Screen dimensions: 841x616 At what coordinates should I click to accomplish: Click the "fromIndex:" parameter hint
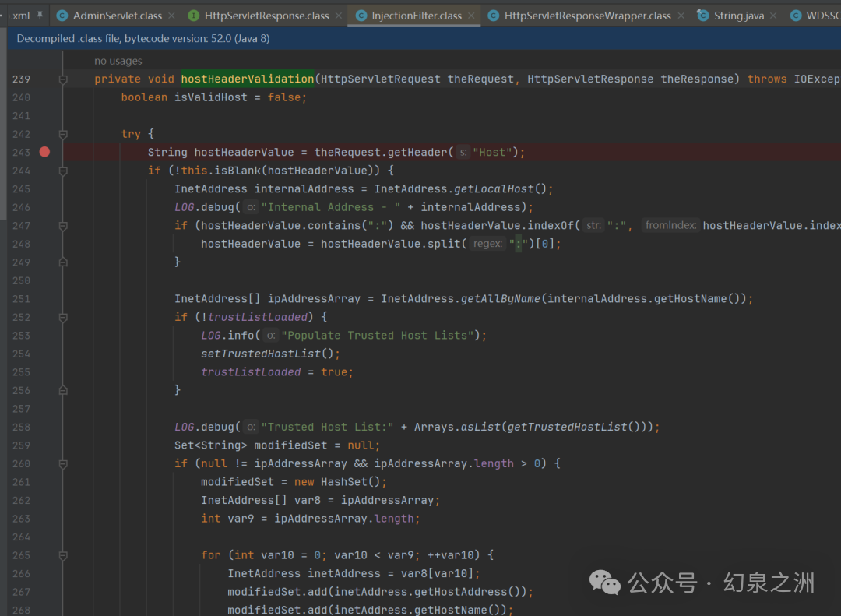click(670, 225)
